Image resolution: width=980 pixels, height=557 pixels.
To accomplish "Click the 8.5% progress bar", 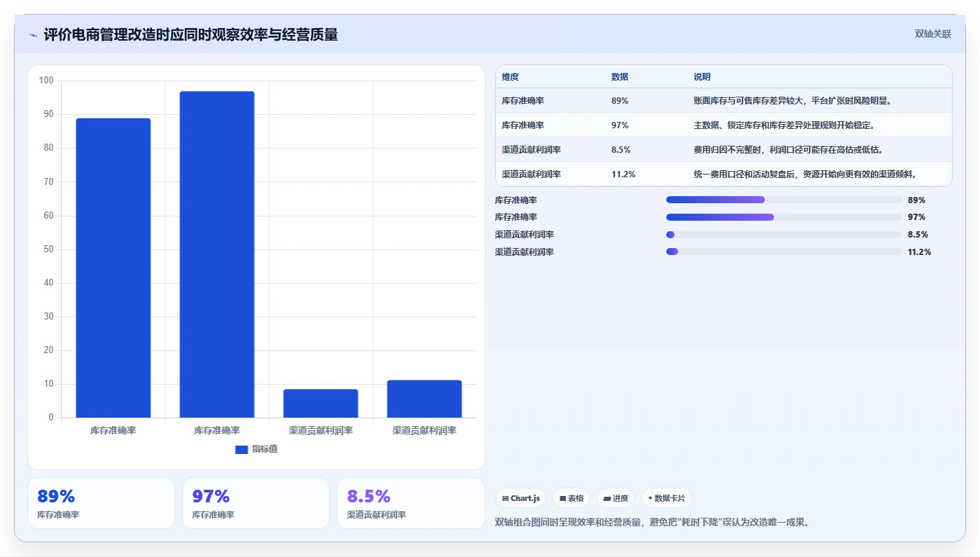I will point(784,235).
